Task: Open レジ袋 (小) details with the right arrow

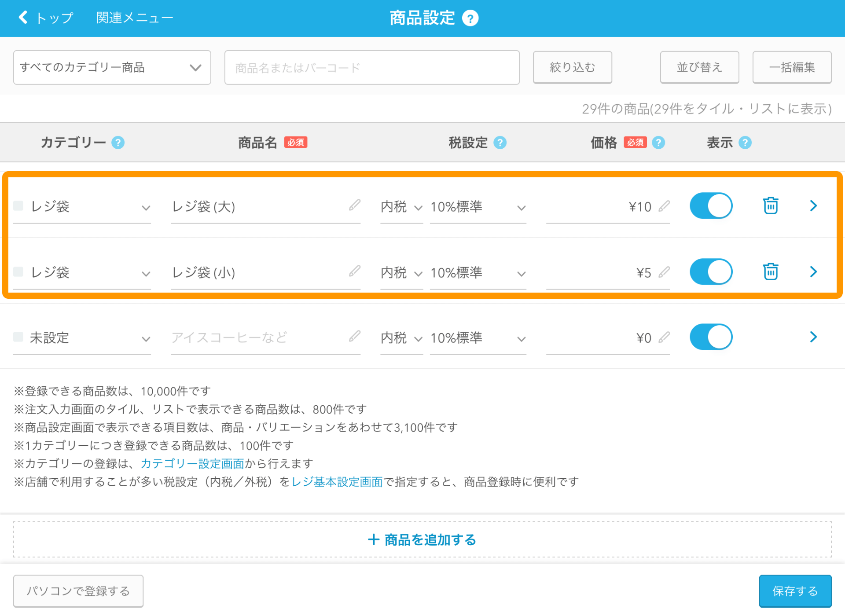Action: pos(813,271)
